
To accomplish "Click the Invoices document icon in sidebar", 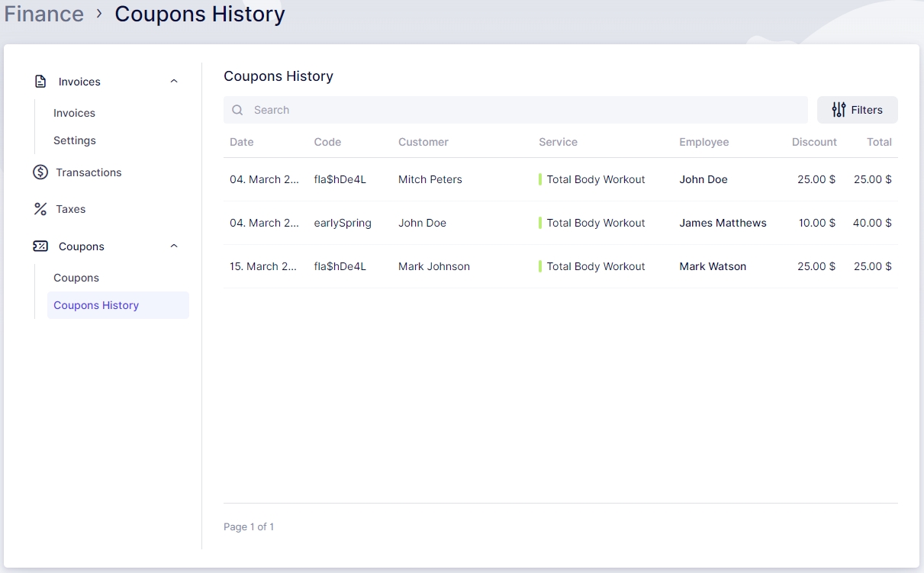I will point(41,82).
